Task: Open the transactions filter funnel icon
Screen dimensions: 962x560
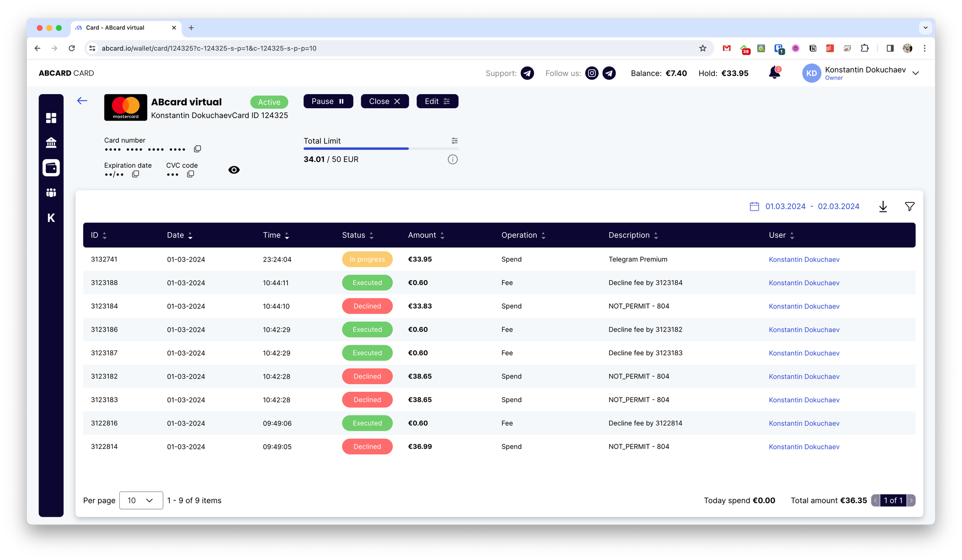Action: [x=909, y=207]
